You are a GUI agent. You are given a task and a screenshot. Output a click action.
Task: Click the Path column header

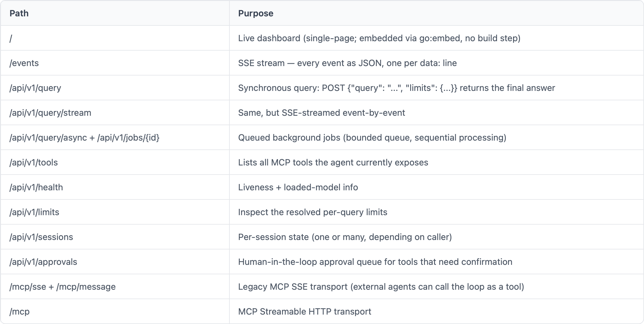pos(19,13)
